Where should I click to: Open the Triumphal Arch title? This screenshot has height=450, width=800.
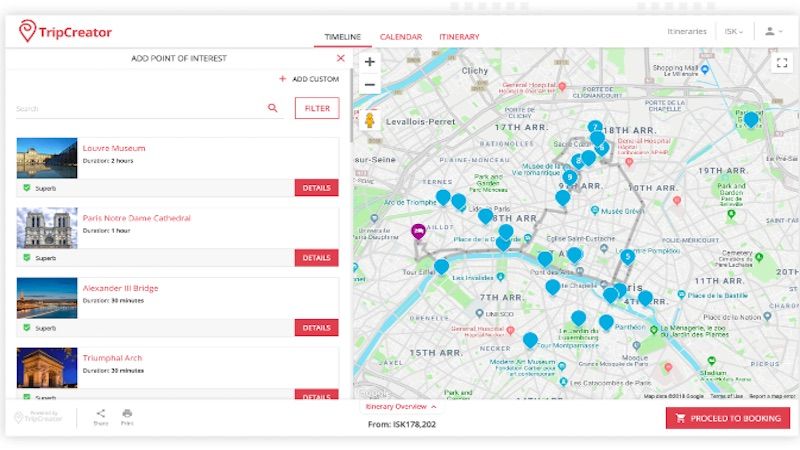[112, 358]
